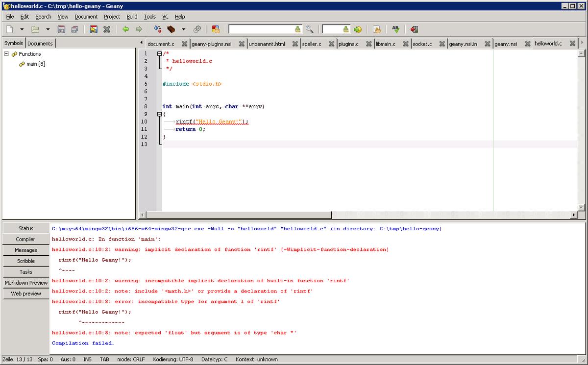This screenshot has width=588, height=365.
Task: Navigate forward with the right arrow icon
Action: pyautogui.click(x=139, y=29)
